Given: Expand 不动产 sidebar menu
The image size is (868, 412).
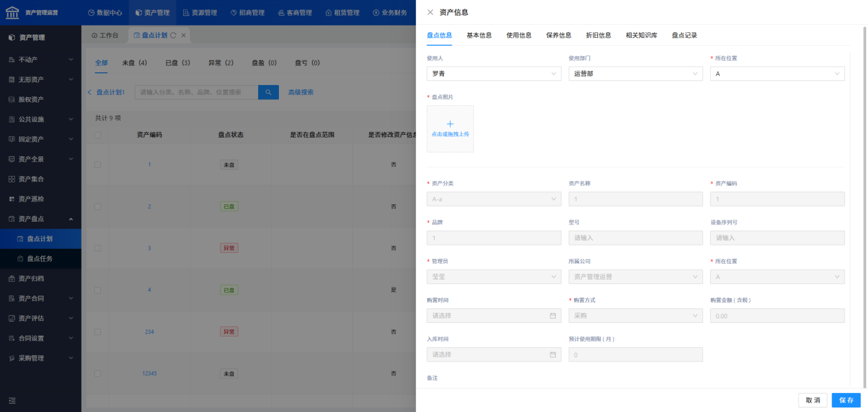Looking at the screenshot, I should tap(41, 60).
